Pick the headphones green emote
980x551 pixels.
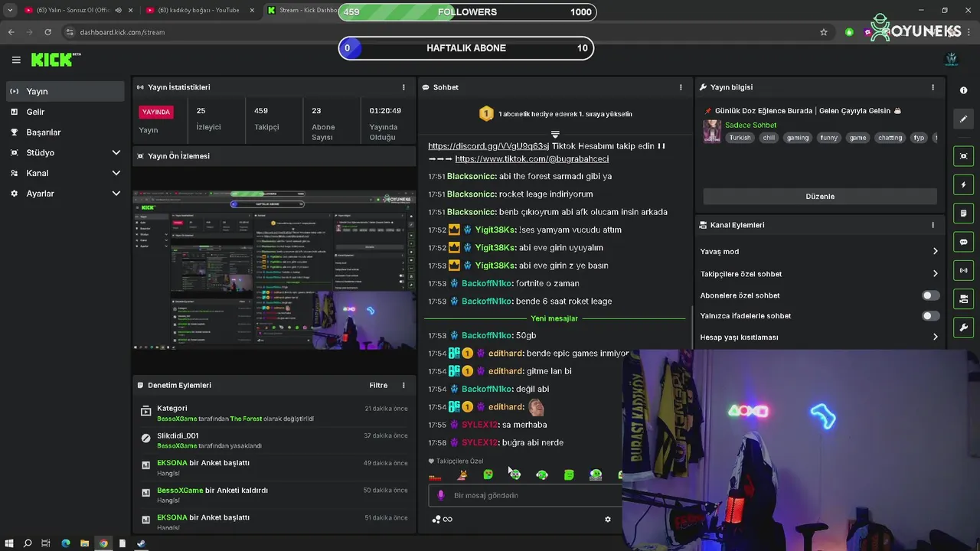pyautogui.click(x=541, y=474)
